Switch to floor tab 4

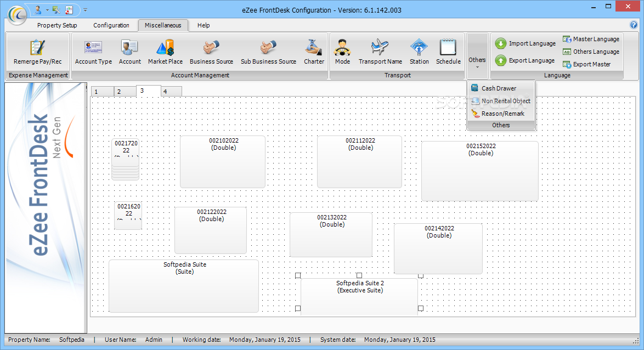[171, 91]
